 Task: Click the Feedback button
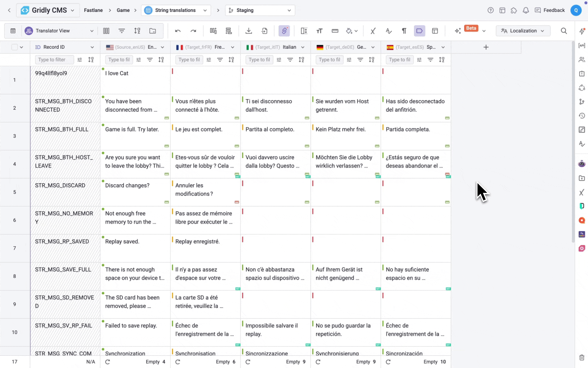(x=550, y=10)
